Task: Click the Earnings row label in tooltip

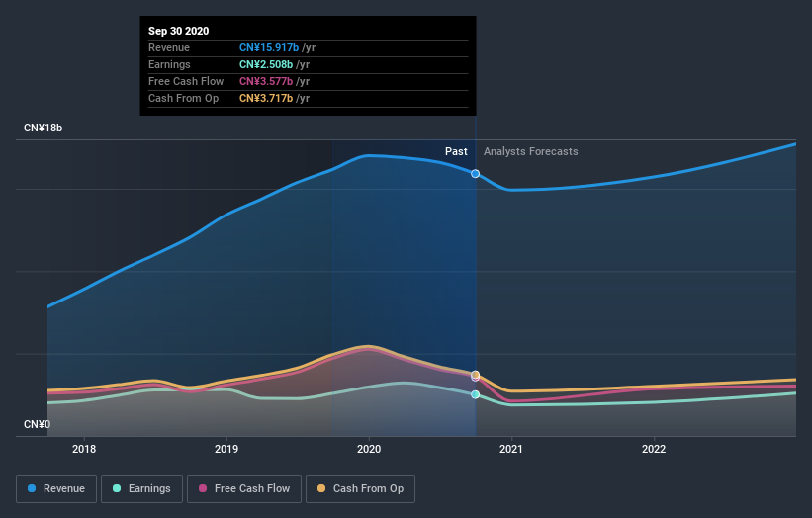Action: (x=169, y=64)
